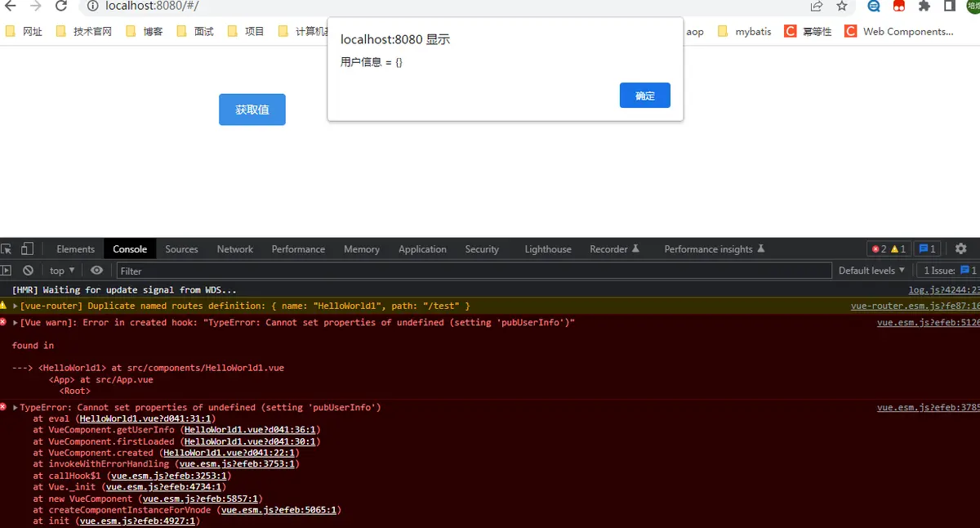Open the 面试 bookmark folder

[195, 32]
